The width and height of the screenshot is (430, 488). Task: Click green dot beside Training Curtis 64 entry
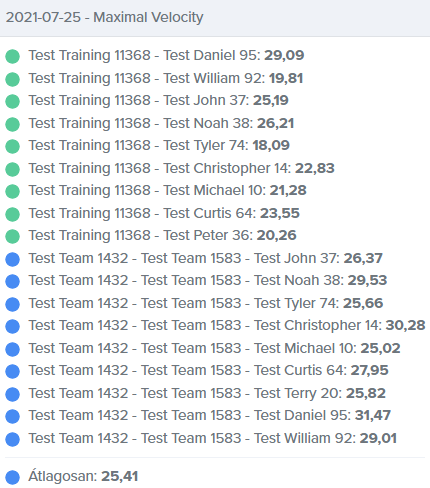point(12,214)
